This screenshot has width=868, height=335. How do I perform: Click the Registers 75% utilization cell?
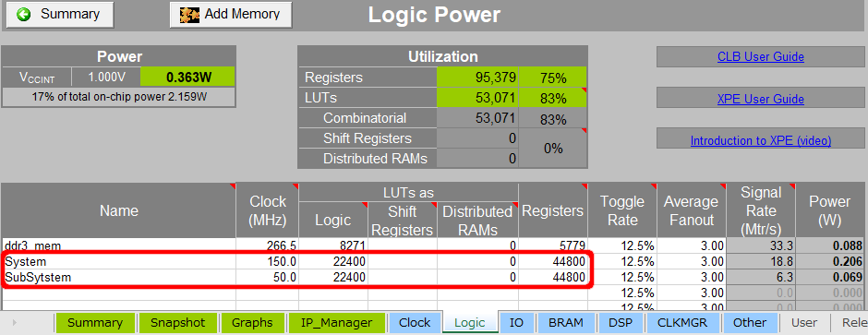click(552, 78)
